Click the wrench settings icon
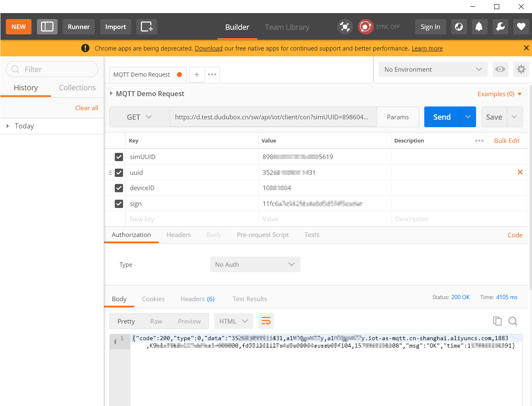This screenshot has height=406, width=532. pos(500,27)
